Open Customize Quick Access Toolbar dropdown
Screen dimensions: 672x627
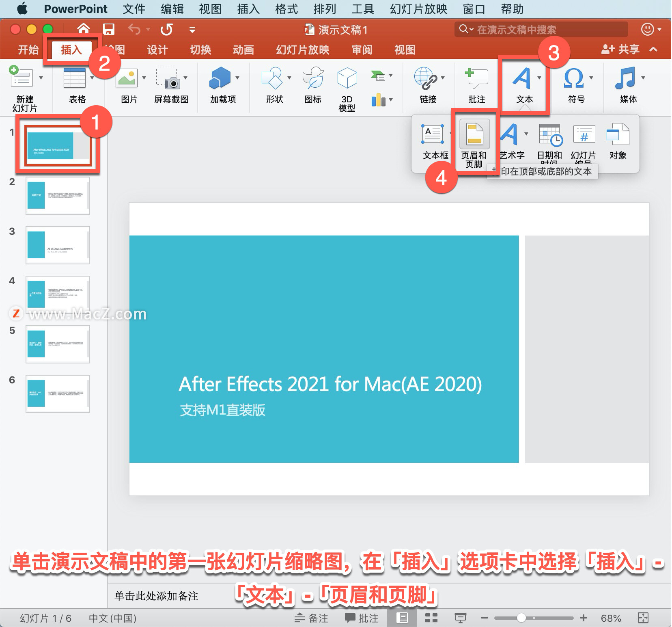[192, 30]
